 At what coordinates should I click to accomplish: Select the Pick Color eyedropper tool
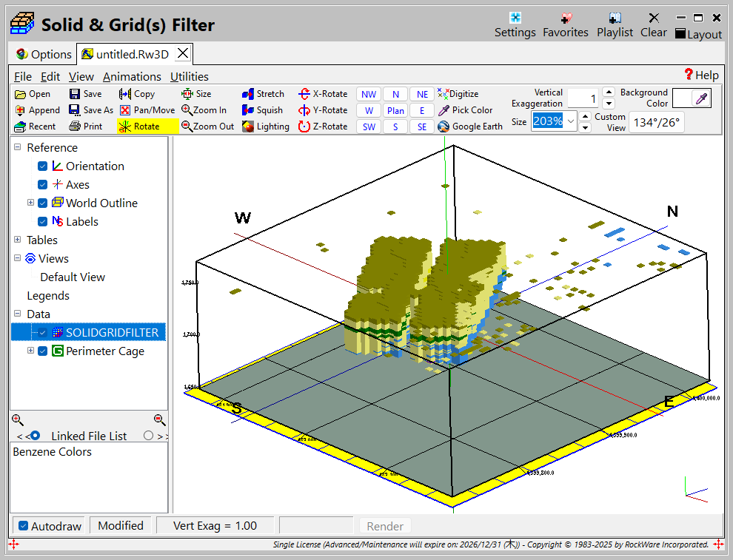click(x=444, y=110)
